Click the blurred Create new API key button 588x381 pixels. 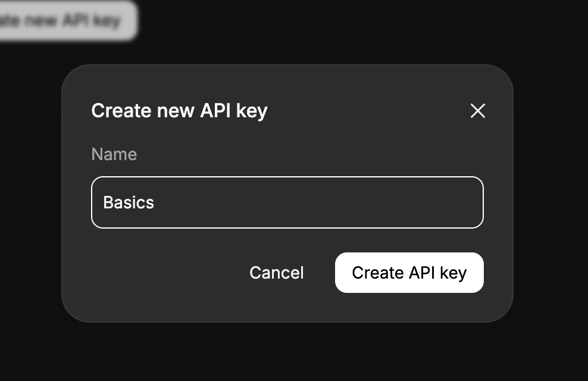coord(65,21)
